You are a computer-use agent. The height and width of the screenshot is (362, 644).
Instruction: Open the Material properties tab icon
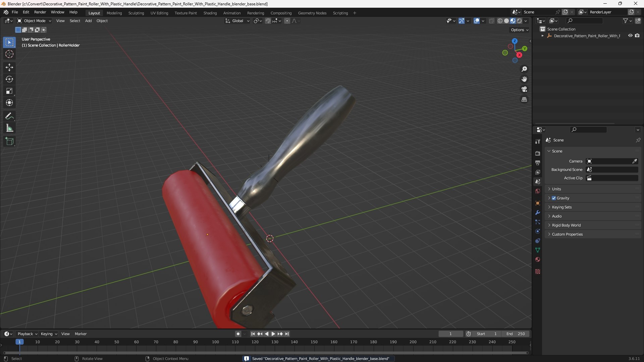click(x=538, y=259)
